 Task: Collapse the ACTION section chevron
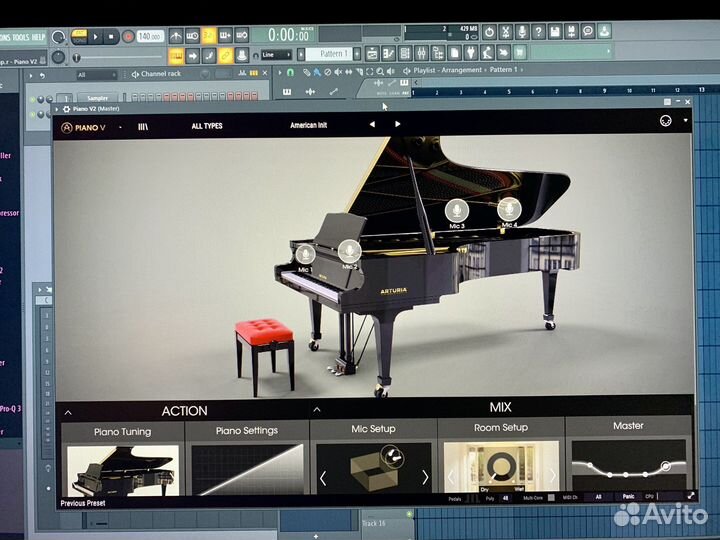pyautogui.click(x=68, y=413)
